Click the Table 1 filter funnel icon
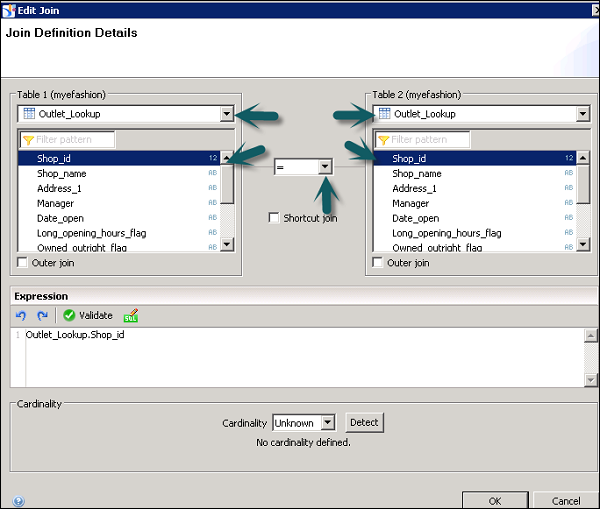This screenshot has height=509, width=600. coord(28,140)
